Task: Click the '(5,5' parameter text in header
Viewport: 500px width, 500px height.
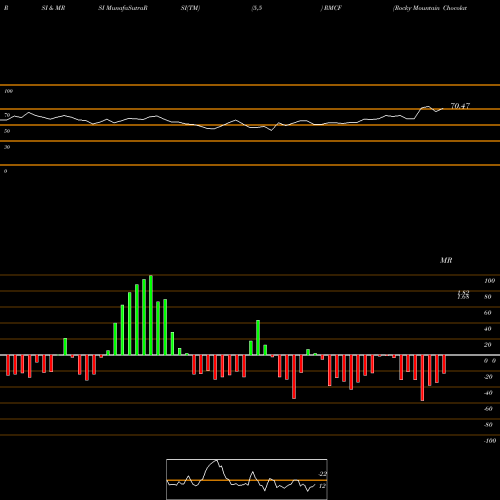Action: pyautogui.click(x=257, y=8)
